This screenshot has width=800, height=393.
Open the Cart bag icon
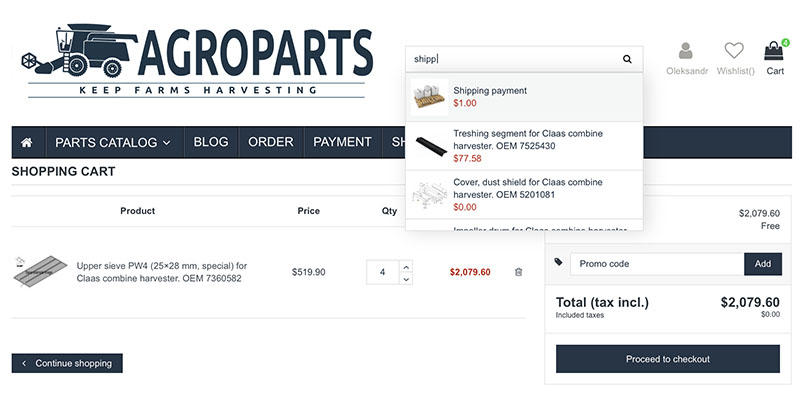(773, 51)
